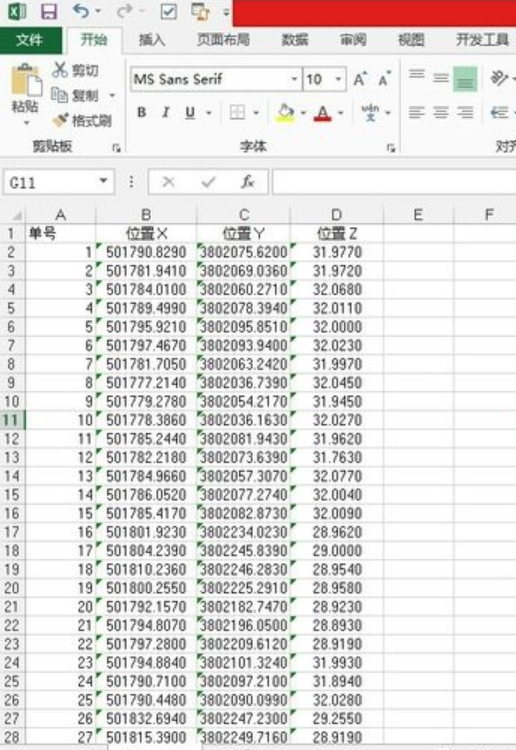The width and height of the screenshot is (516, 750).
Task: Click cell with value 3802075.6200
Action: click(243, 252)
